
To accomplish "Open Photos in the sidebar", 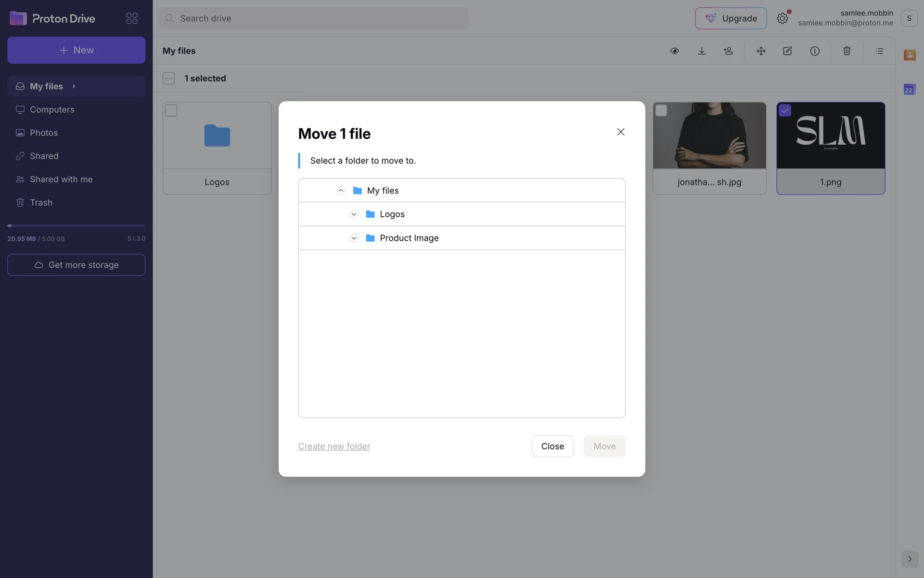I will 44,133.
